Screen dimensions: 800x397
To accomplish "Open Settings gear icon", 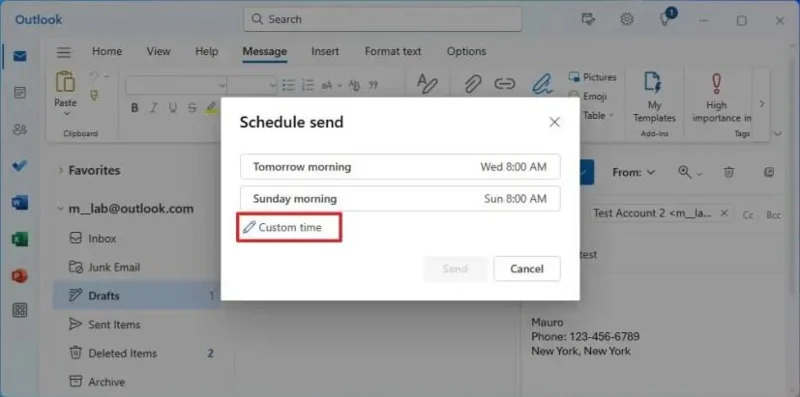I will [627, 19].
